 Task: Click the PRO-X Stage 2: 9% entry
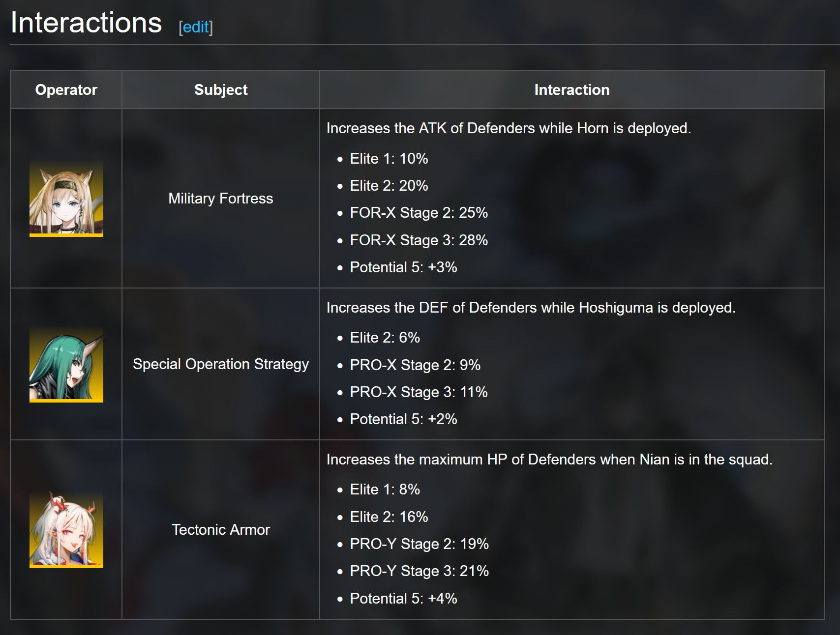click(x=415, y=365)
